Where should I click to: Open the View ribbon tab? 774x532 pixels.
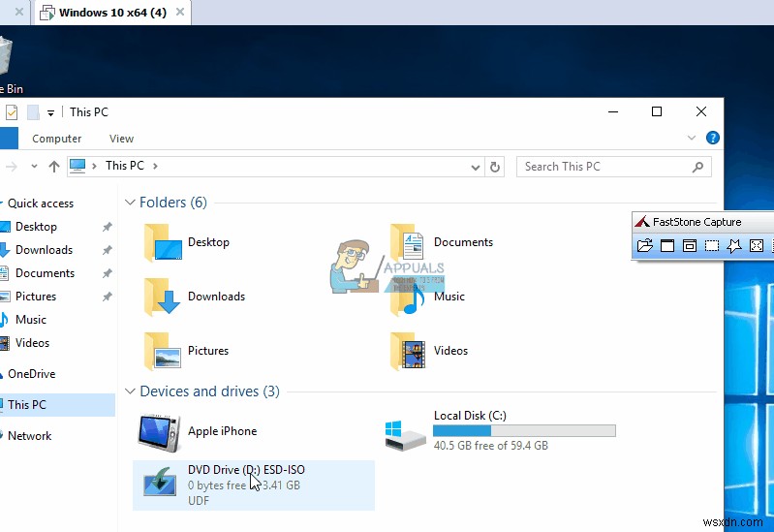tap(121, 139)
